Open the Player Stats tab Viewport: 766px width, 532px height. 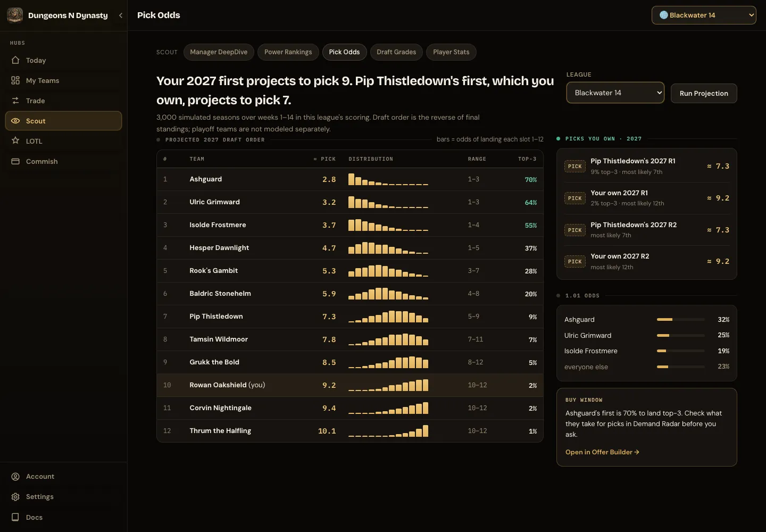pyautogui.click(x=451, y=52)
